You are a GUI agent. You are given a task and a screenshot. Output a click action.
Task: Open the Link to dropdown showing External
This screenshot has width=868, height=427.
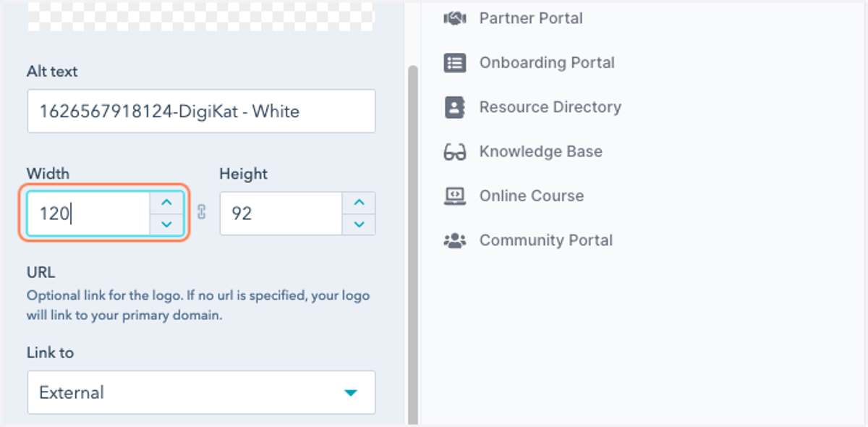coord(201,393)
